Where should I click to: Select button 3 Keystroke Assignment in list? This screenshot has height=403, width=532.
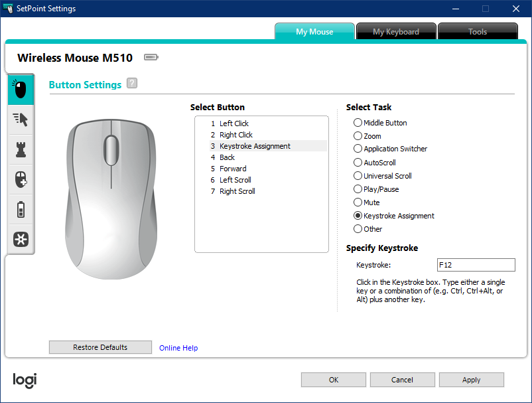[268, 146]
